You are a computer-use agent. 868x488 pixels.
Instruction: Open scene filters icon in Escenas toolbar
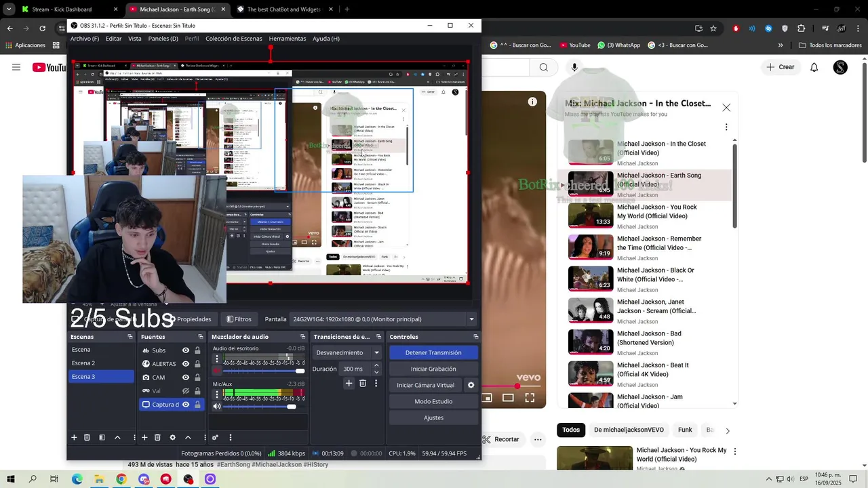(x=102, y=437)
